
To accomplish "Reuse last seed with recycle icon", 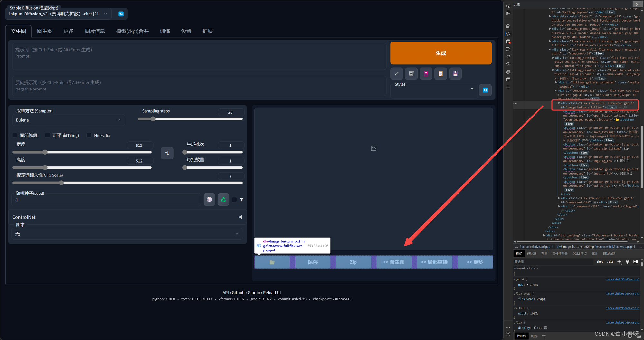I will [223, 200].
